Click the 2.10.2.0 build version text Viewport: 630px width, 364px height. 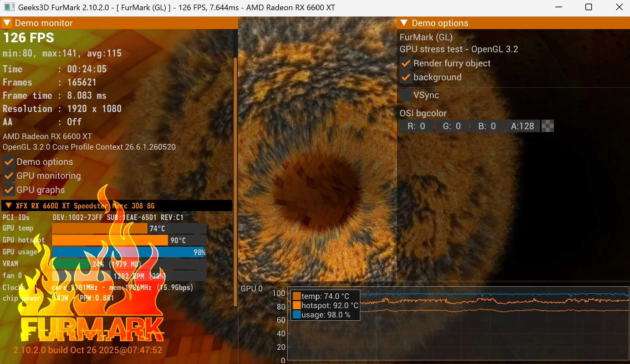click(88, 350)
